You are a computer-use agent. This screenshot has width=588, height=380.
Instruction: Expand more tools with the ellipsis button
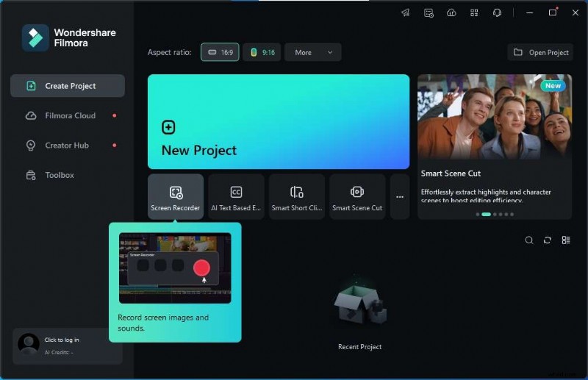400,197
